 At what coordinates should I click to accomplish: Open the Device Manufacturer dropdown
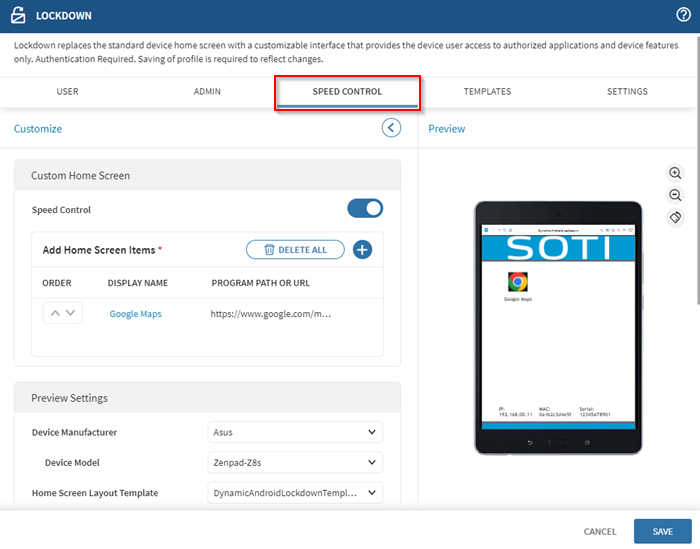[x=296, y=432]
